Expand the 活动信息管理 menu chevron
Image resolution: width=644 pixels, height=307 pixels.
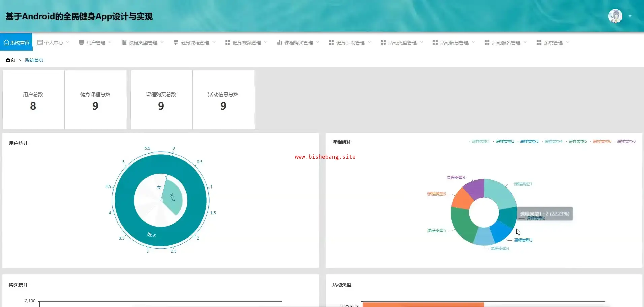pyautogui.click(x=473, y=42)
